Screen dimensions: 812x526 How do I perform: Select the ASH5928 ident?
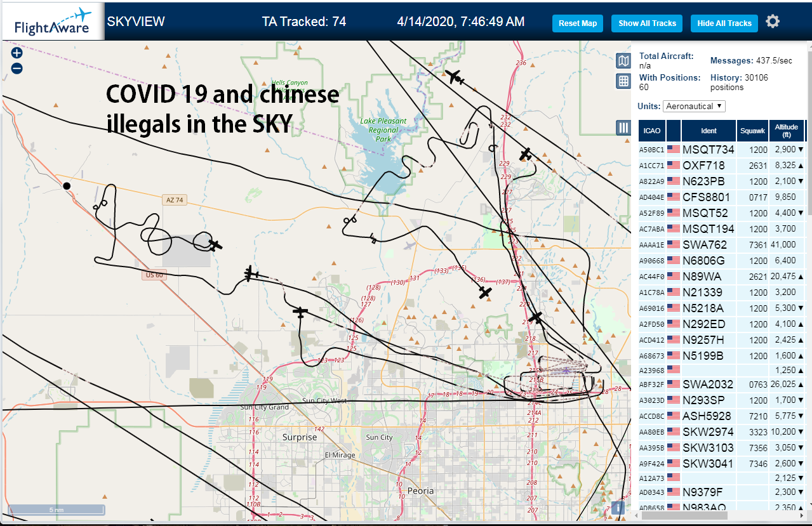pyautogui.click(x=707, y=416)
